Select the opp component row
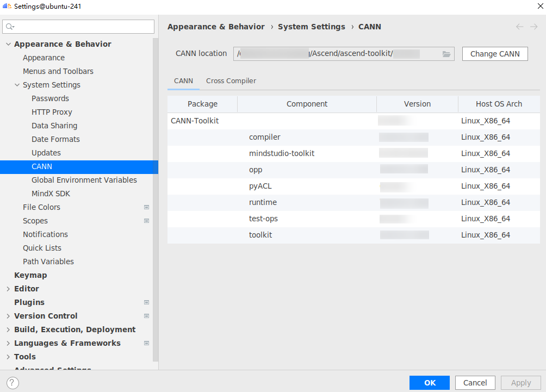 coord(353,170)
